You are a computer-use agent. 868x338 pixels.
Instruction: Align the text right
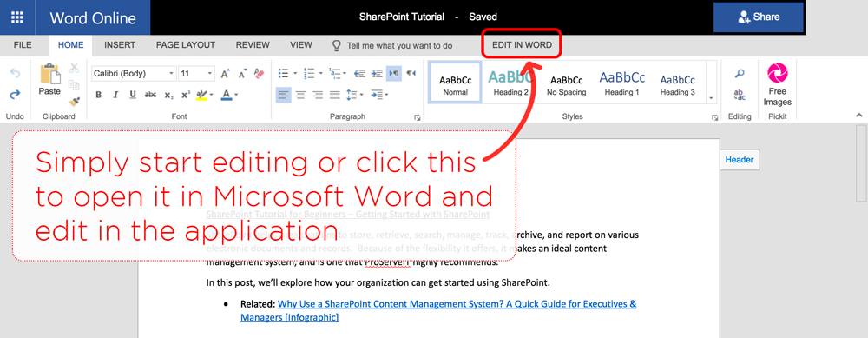point(318,95)
